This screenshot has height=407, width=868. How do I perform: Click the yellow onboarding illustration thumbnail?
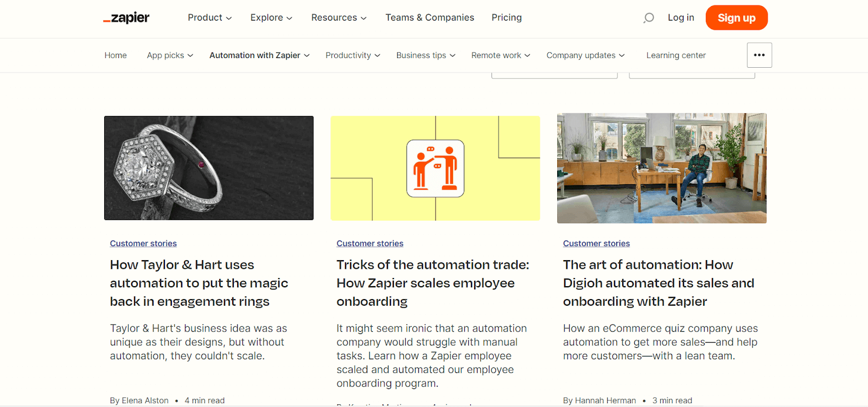click(435, 168)
